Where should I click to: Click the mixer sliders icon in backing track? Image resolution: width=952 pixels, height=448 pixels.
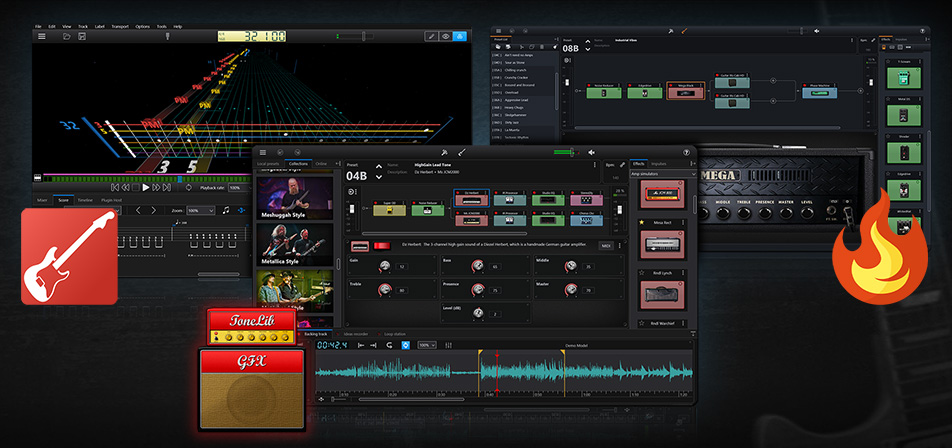point(449,345)
